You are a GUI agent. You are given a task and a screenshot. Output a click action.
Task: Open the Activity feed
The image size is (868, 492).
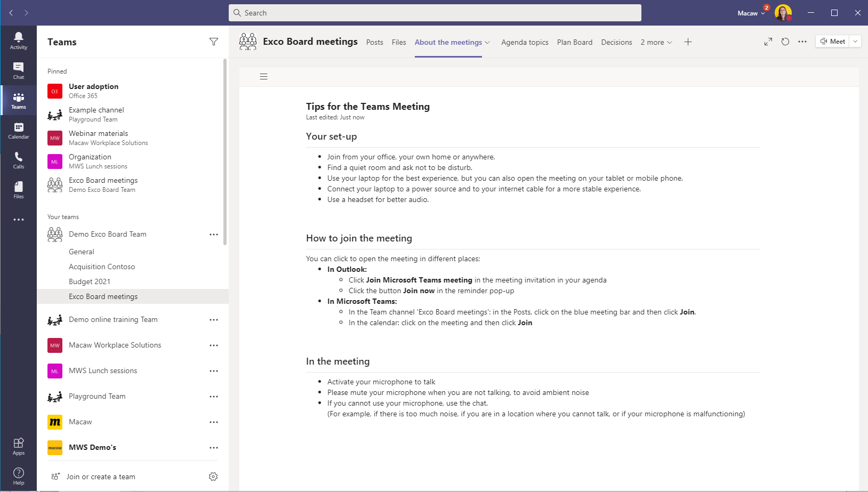click(x=19, y=41)
